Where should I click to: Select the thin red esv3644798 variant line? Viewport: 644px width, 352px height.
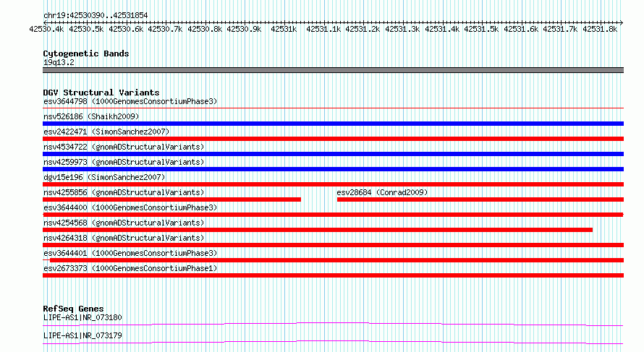point(333,108)
